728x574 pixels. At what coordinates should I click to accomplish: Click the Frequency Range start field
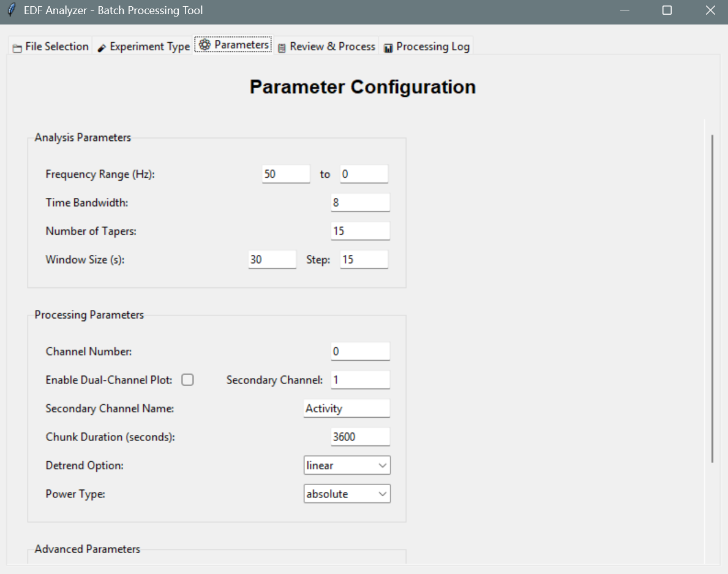285,174
